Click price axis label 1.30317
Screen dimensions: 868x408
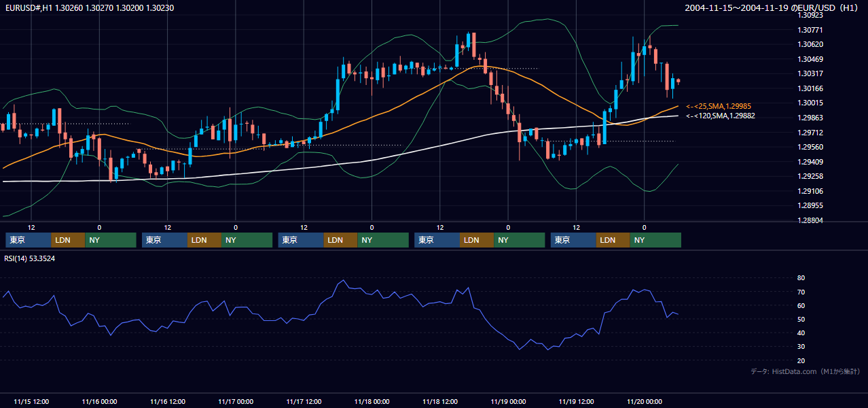point(812,73)
